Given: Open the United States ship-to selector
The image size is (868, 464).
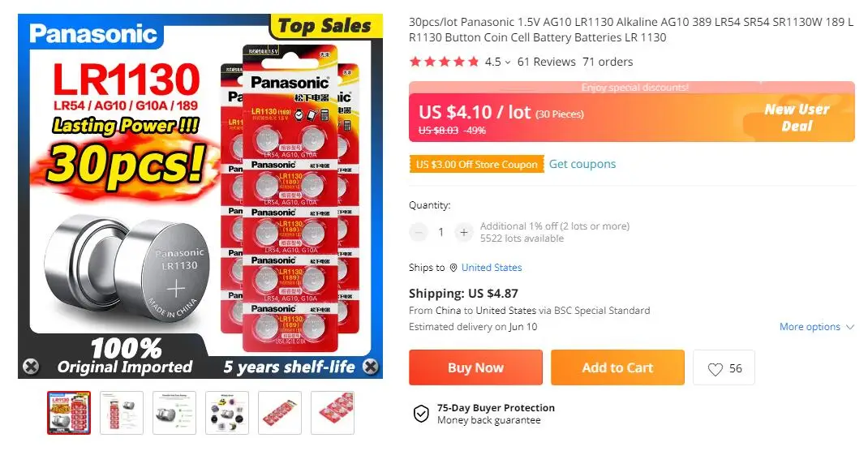Looking at the screenshot, I should click(x=491, y=268).
